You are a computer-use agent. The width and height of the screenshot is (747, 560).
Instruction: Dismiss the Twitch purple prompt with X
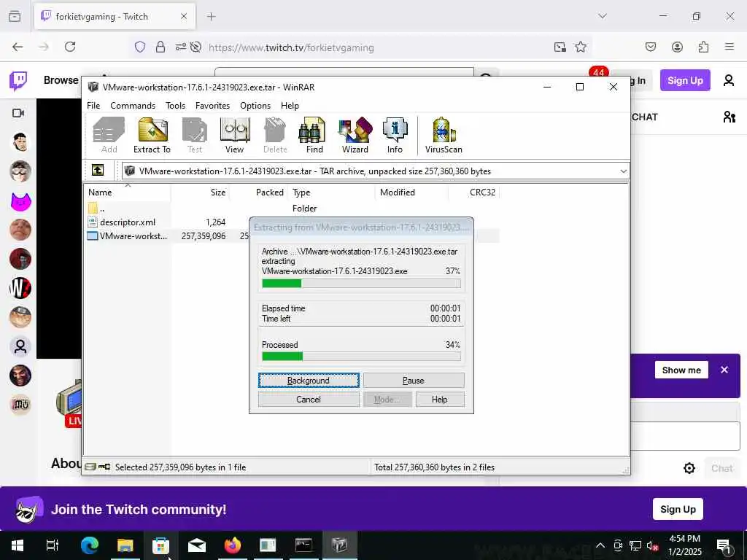[x=724, y=370]
